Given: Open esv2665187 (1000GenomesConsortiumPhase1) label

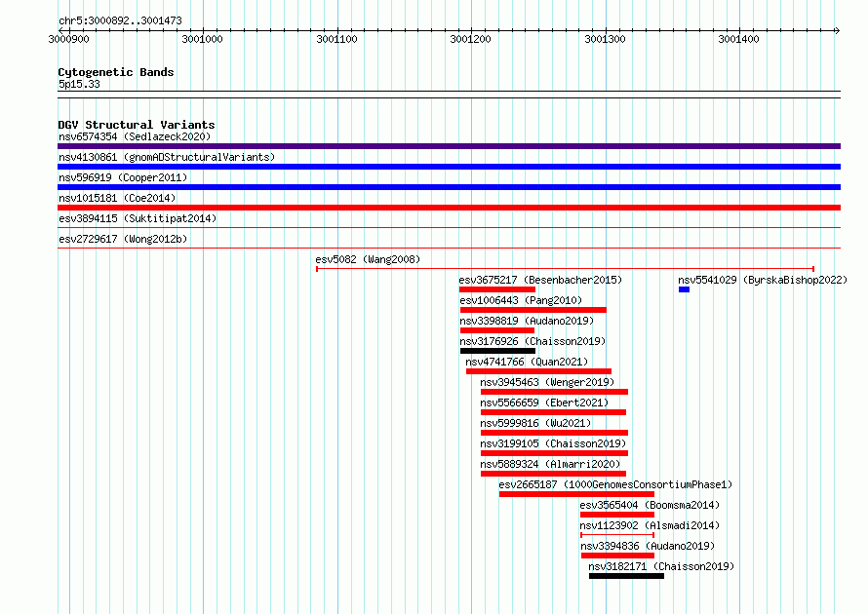Looking at the screenshot, I should coord(615,484).
